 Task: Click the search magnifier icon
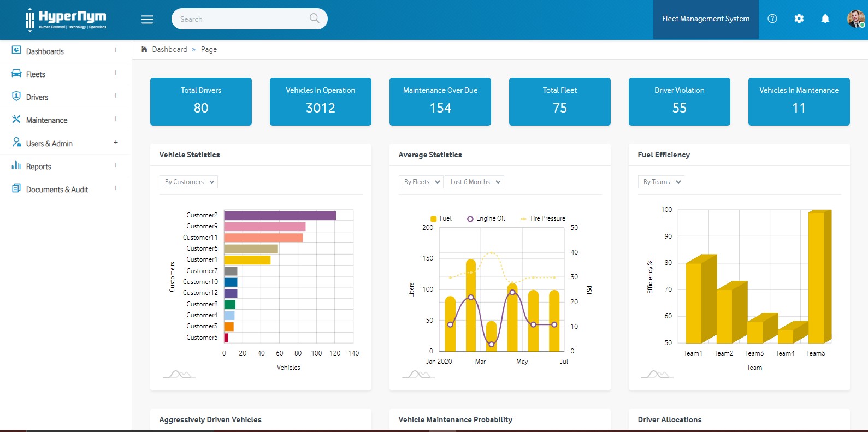(315, 18)
